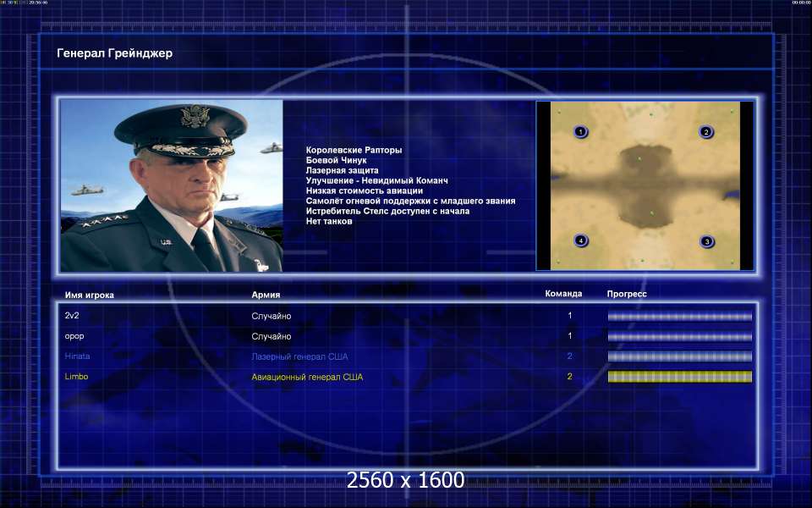
Task: Click the "Команда" column header
Action: click(563, 294)
